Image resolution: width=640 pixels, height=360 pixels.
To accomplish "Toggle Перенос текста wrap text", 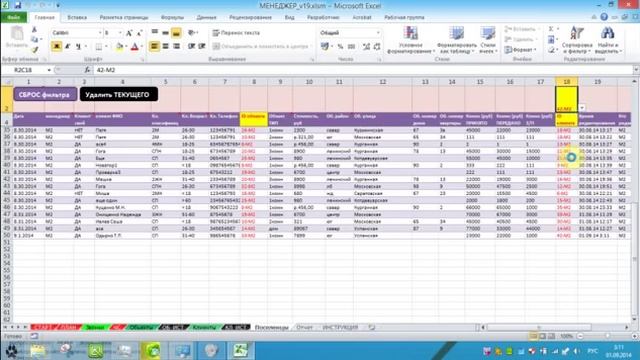I will click(x=236, y=33).
